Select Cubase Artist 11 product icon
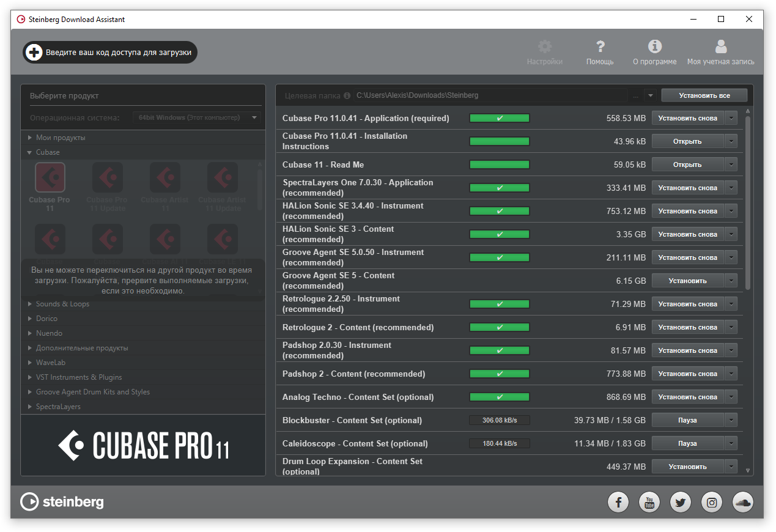776x532 pixels. point(165,178)
